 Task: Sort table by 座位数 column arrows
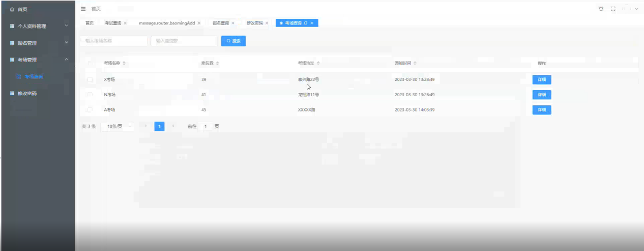pyautogui.click(x=218, y=63)
